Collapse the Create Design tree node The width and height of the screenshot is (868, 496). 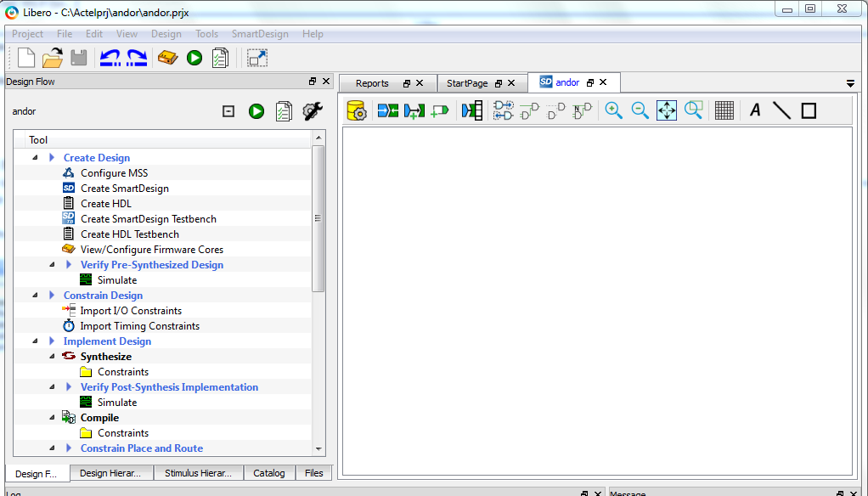point(35,158)
